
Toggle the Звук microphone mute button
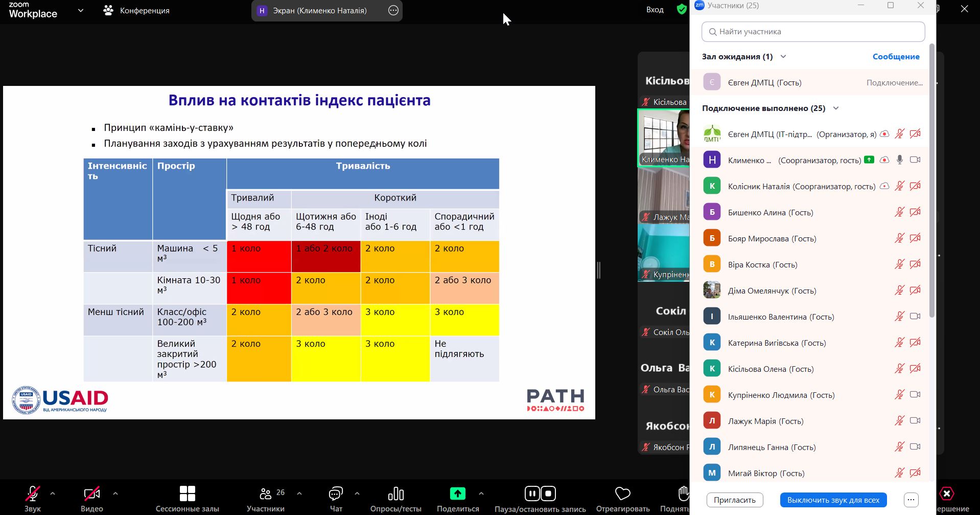(x=32, y=494)
